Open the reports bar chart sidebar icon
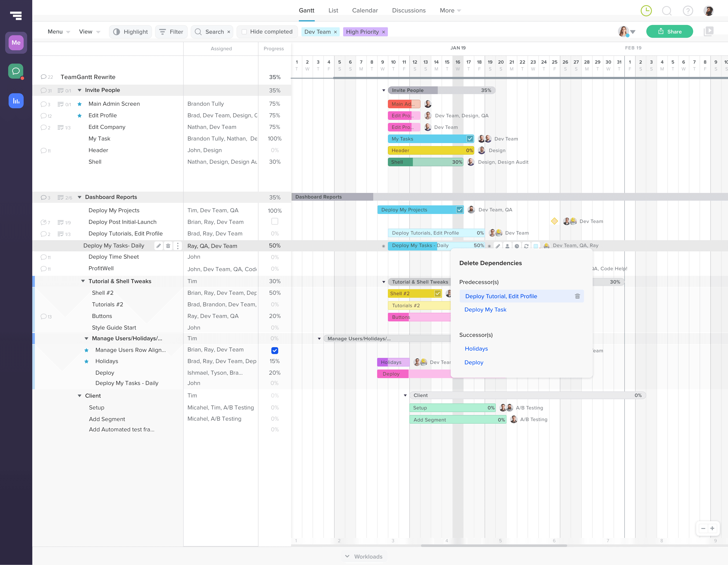728x565 pixels. click(16, 101)
